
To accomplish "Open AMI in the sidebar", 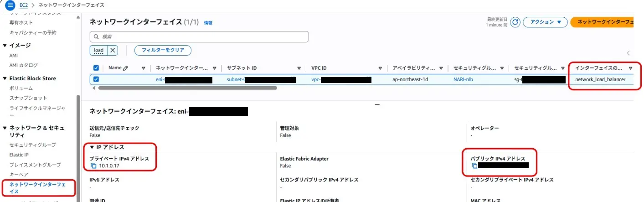I will click(14, 55).
